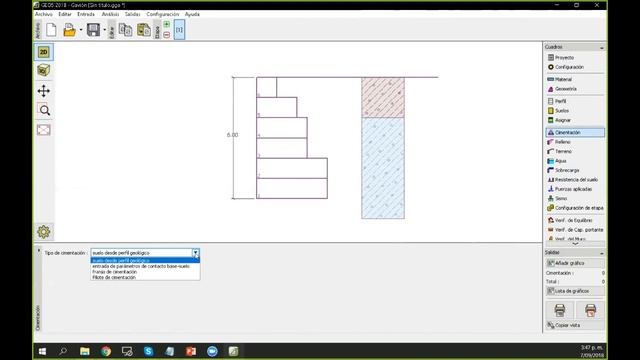Image resolution: width=640 pixels, height=360 pixels.
Task: Click Añadir gráfico button
Action: click(x=575, y=263)
